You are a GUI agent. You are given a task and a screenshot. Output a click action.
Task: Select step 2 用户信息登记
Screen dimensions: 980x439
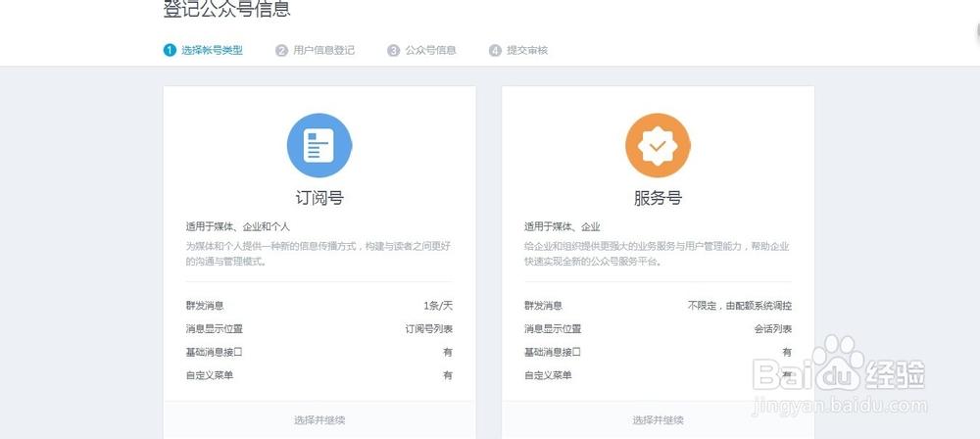[x=315, y=51]
